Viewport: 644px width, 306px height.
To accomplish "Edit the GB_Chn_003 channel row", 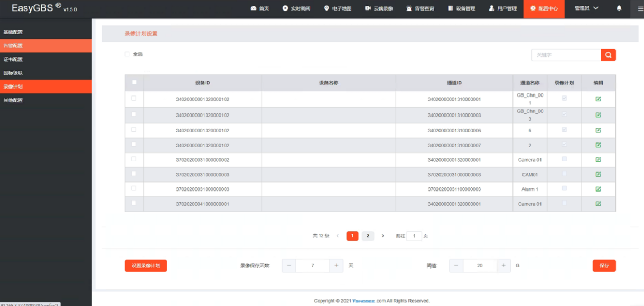I will (x=598, y=115).
